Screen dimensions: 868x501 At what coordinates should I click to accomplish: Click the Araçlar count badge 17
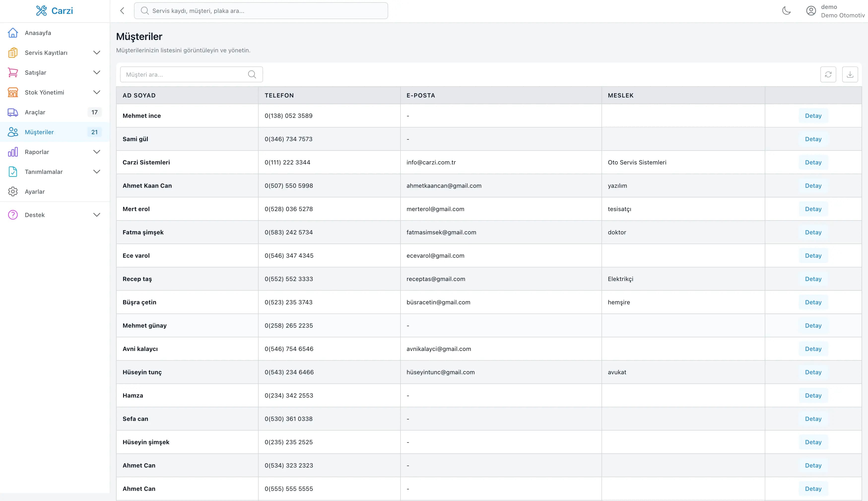coord(95,112)
